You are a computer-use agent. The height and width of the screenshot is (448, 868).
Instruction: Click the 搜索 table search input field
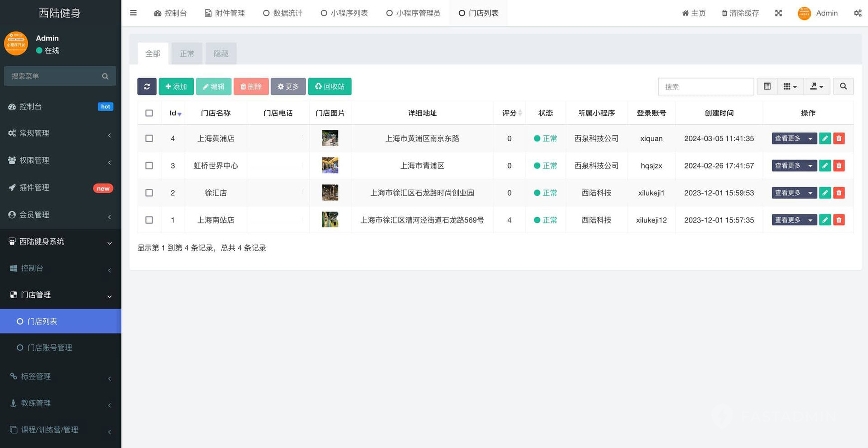705,86
